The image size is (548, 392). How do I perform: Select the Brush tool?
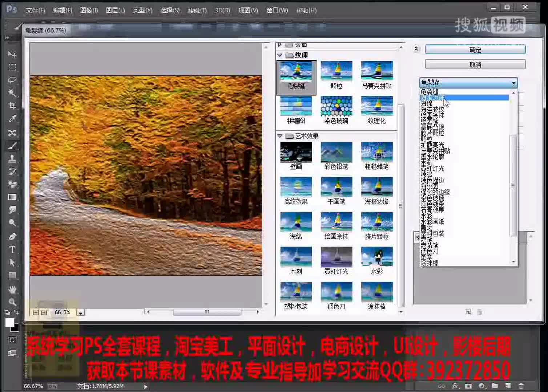pyautogui.click(x=12, y=146)
